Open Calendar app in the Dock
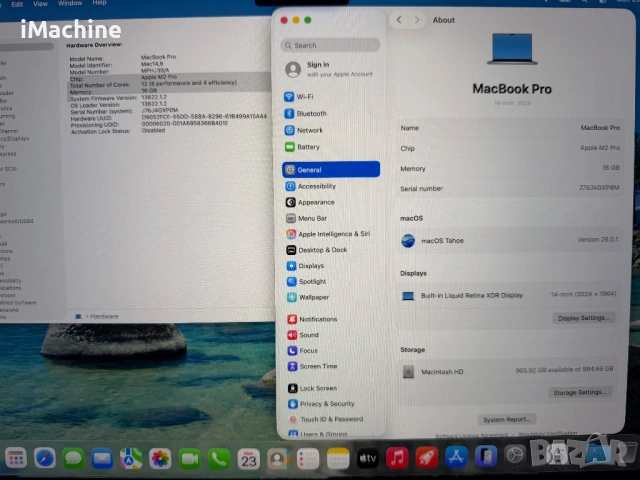Viewport: 640px width, 480px height. click(x=249, y=460)
